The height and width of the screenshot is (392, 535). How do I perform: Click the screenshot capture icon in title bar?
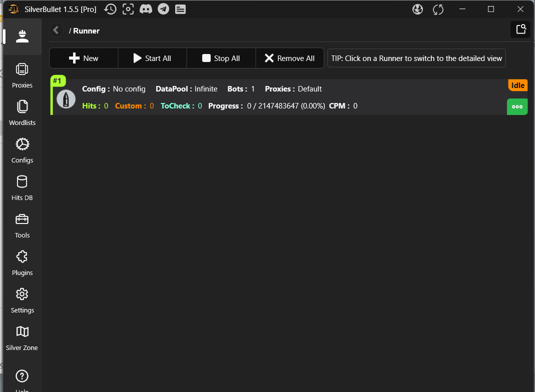point(128,9)
